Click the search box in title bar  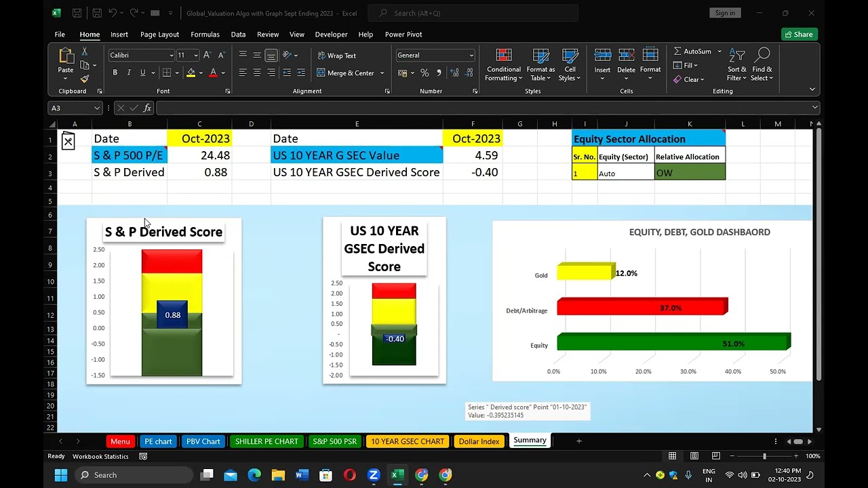tap(473, 13)
